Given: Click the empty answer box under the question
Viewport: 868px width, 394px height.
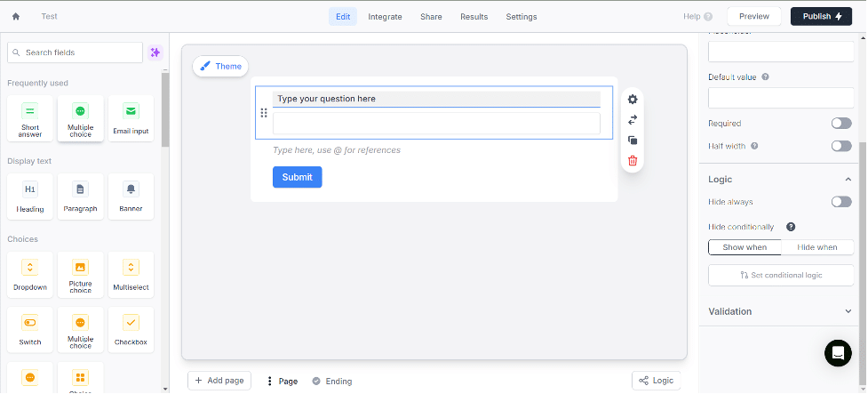Looking at the screenshot, I should coord(436,124).
